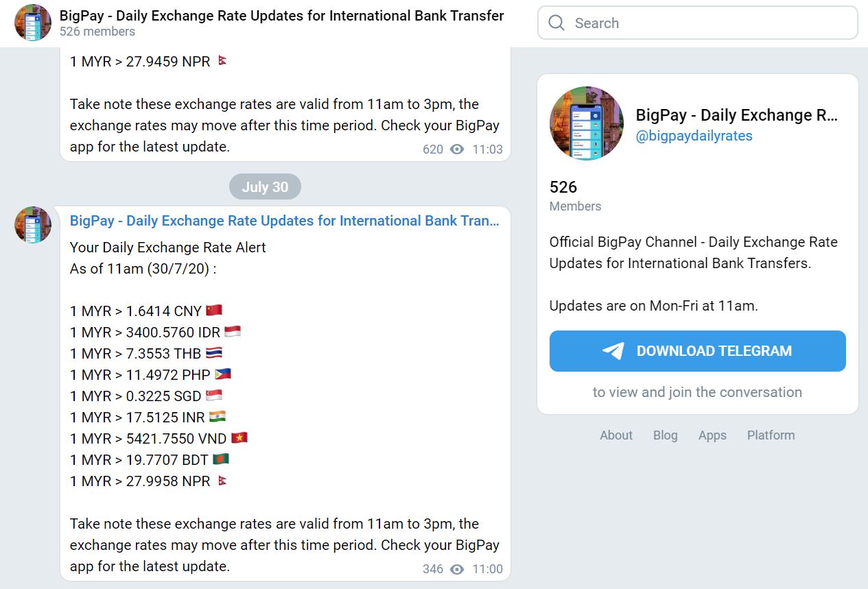Screen dimensions: 868x589
Task: Click the eye icon next to 620 views
Action: 457,149
